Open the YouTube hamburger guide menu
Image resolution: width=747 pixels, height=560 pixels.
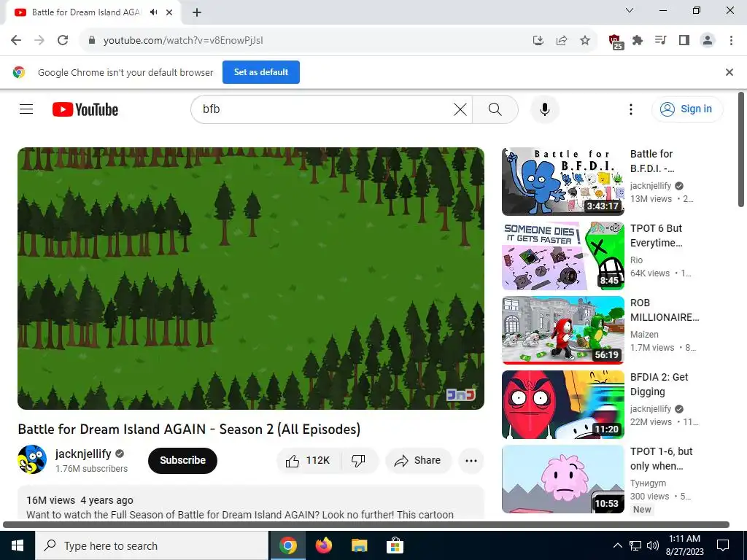pos(26,109)
